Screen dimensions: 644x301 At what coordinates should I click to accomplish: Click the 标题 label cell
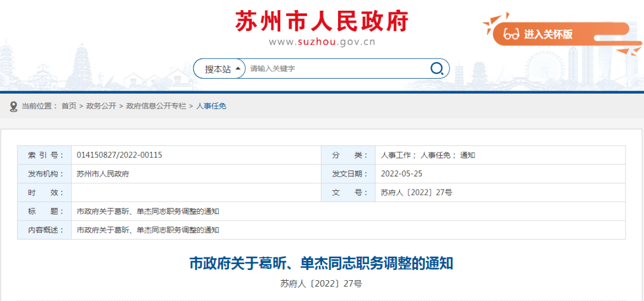[44, 212]
